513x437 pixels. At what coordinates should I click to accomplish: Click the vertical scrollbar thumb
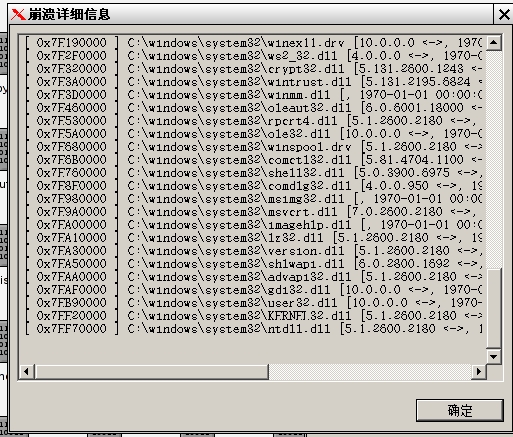(494, 308)
